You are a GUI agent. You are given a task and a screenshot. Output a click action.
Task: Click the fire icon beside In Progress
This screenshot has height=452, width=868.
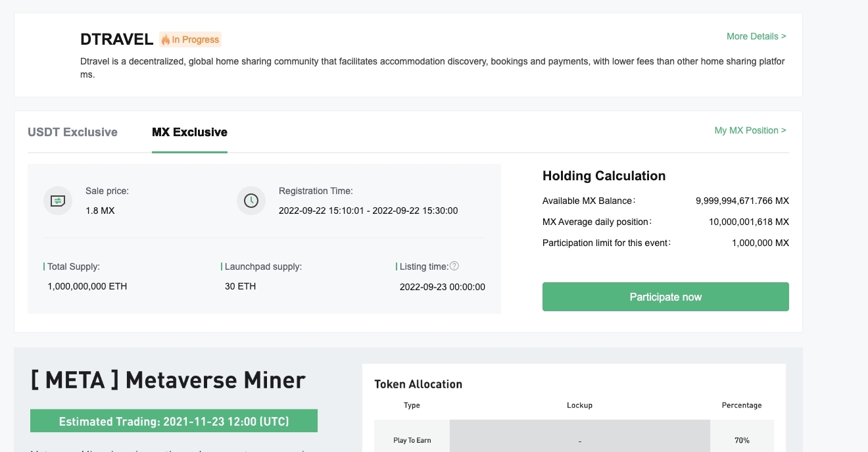166,40
